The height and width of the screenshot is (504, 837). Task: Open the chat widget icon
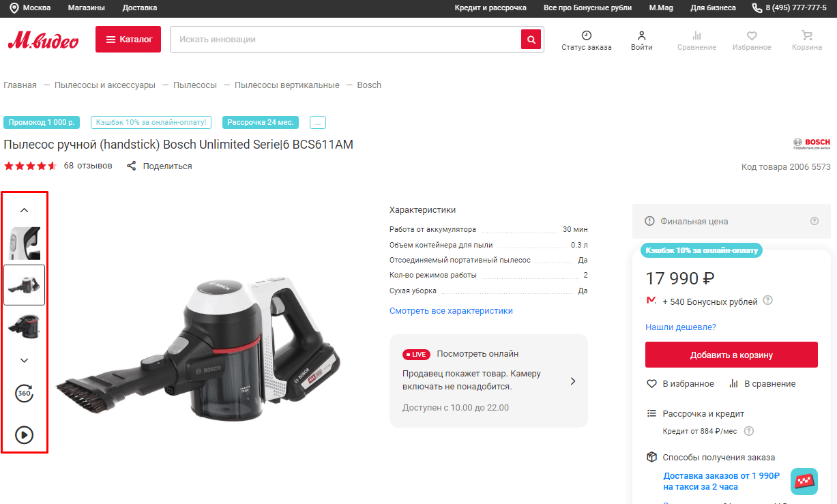coord(804,481)
